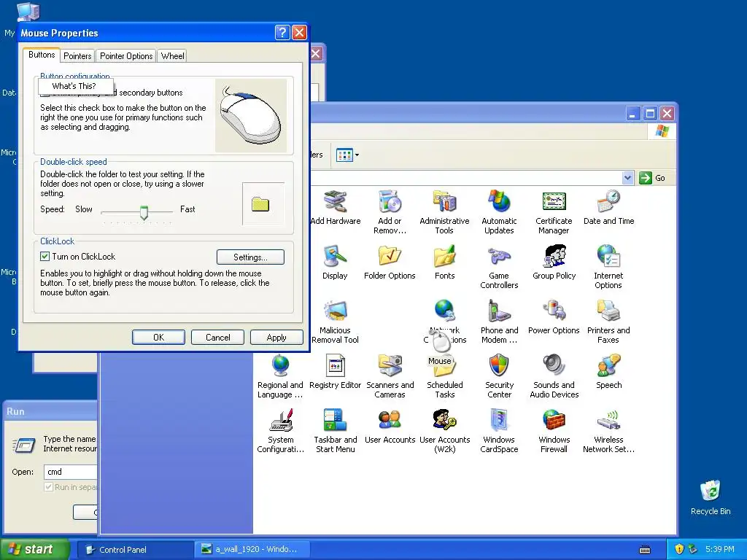
Task: Switch to the Pointer Options tab
Action: coord(126,55)
